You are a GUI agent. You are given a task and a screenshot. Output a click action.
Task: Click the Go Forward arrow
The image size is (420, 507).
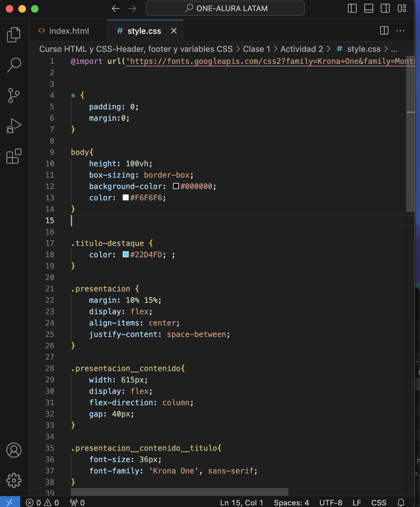[x=132, y=9]
